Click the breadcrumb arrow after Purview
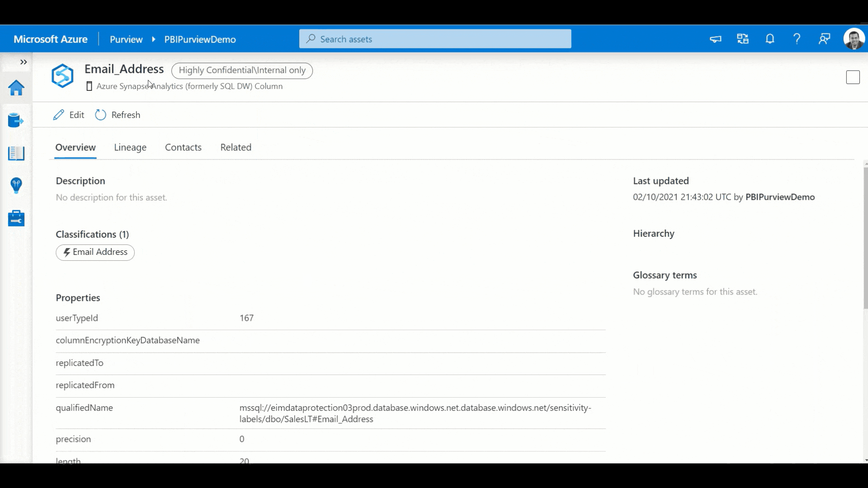The height and width of the screenshot is (488, 868). tap(154, 39)
